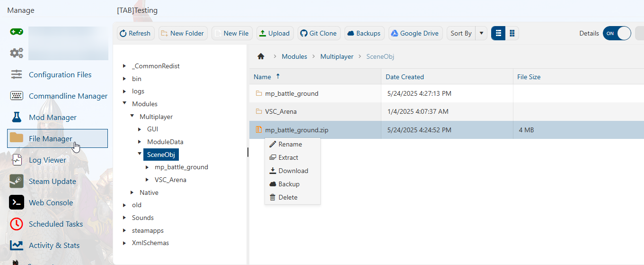
Task: Open the Backups toolbar button
Action: 364,33
